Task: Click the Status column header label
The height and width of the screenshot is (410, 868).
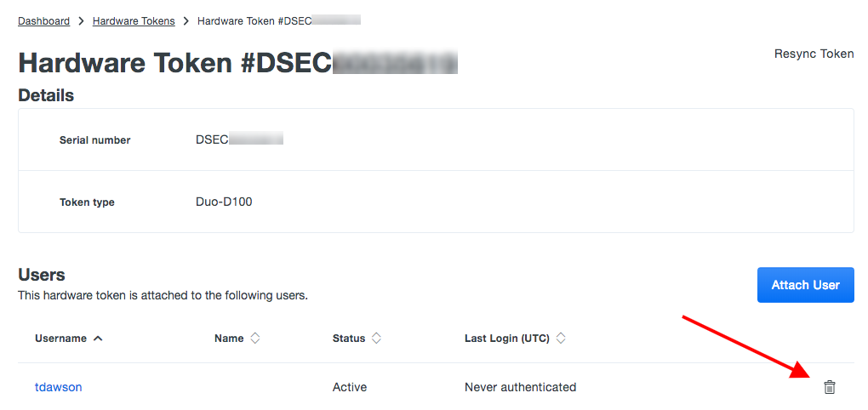Action: [349, 339]
